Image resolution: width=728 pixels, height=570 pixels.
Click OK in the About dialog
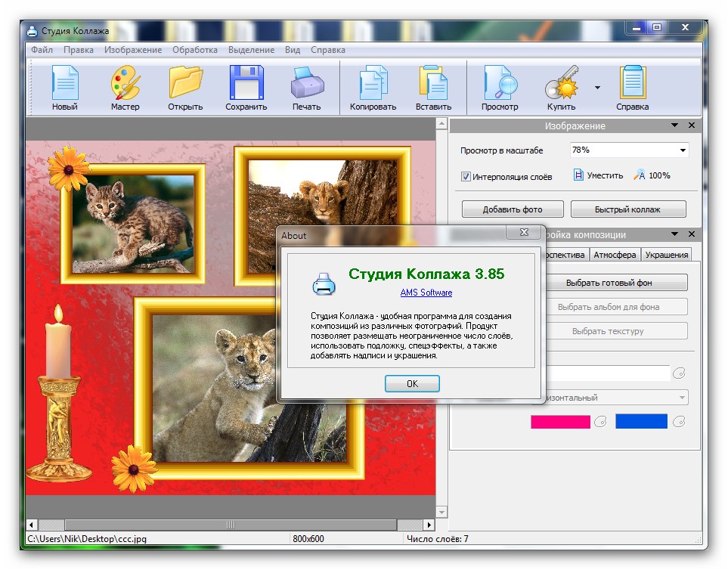click(x=412, y=384)
